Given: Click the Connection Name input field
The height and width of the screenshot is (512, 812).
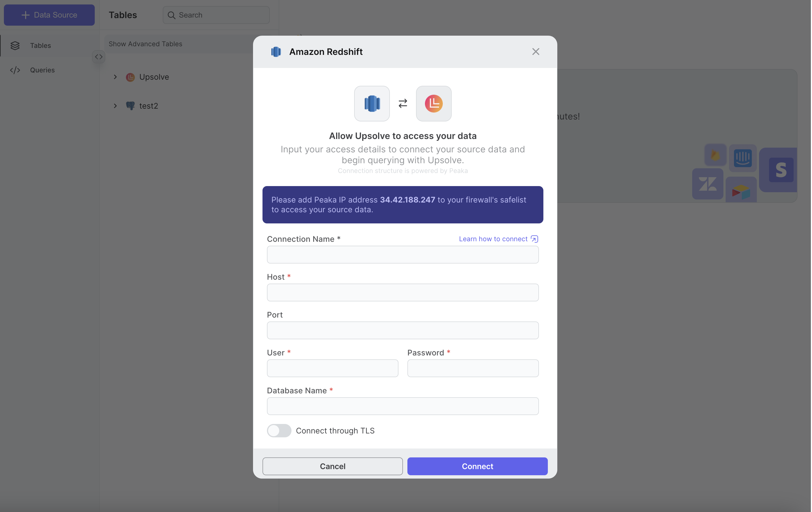Looking at the screenshot, I should pos(402,255).
